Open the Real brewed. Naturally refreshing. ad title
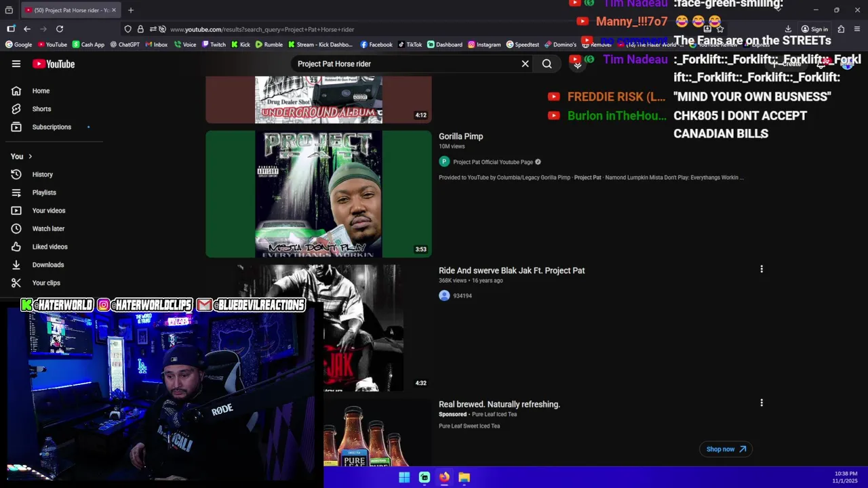Viewport: 868px width, 488px height. [x=499, y=404]
